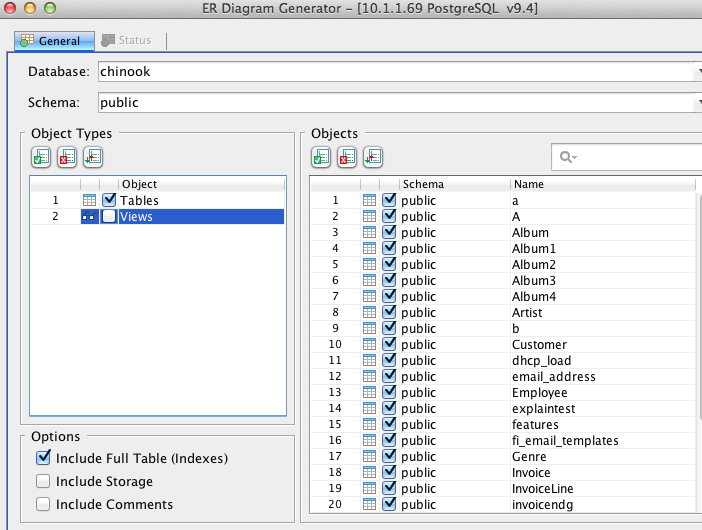Click Invert Selection icon in Object Types
Viewport: 702px width, 530px height.
click(x=93, y=157)
